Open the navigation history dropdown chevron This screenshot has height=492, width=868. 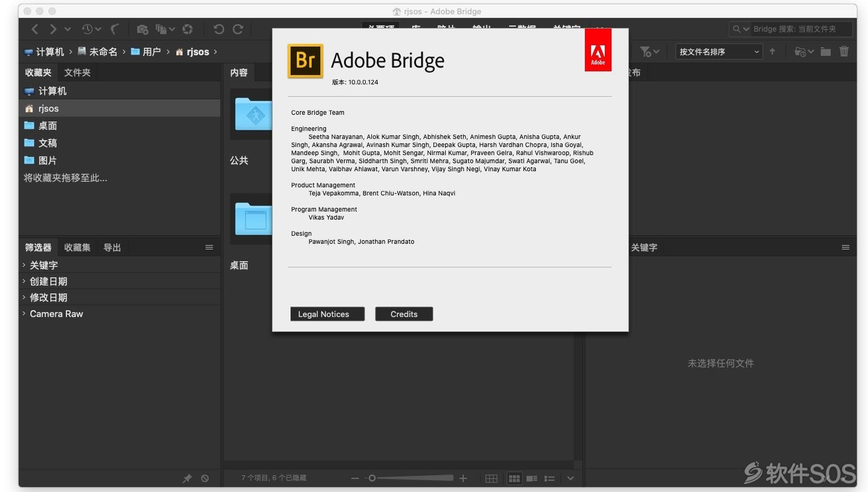click(x=68, y=29)
